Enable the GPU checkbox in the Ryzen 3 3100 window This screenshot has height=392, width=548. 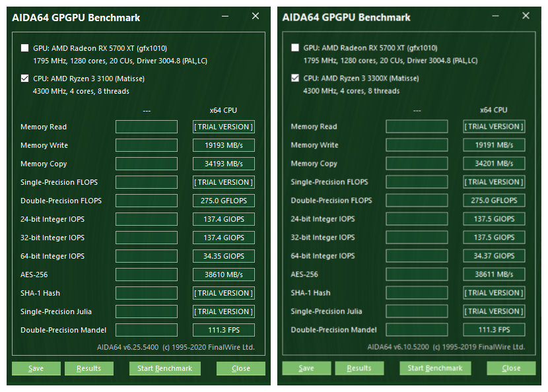click(25, 48)
